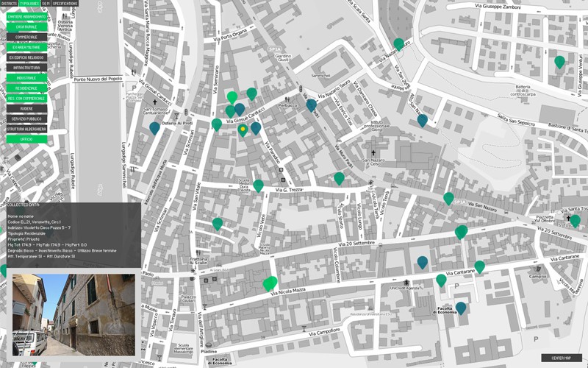Open the SQ M tab

(x=46, y=4)
